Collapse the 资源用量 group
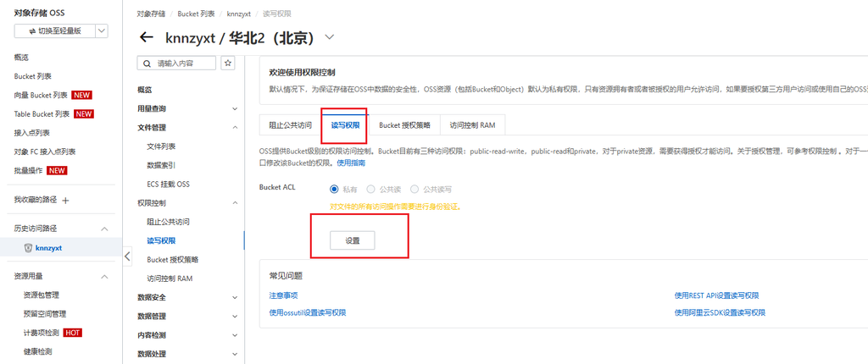Image resolution: width=868 pixels, height=364 pixels. 104,276
